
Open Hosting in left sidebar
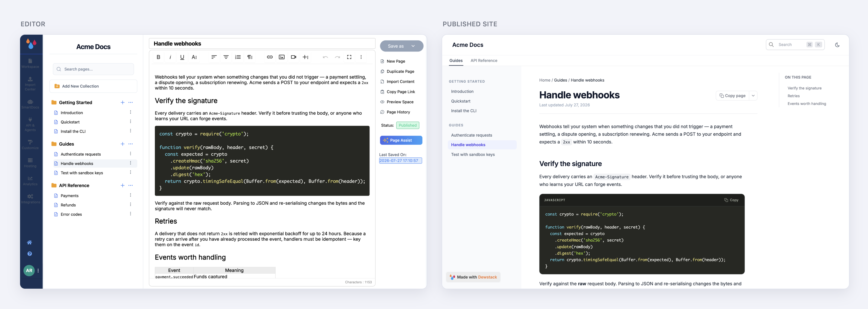(x=30, y=163)
